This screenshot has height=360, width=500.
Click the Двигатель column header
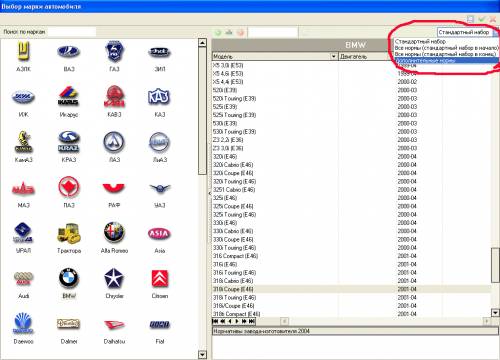(366, 56)
